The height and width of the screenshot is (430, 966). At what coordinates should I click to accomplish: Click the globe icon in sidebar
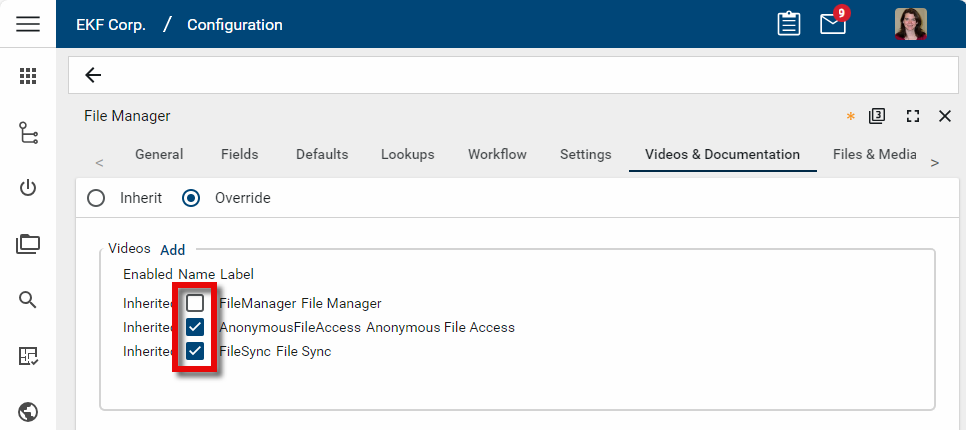click(28, 411)
